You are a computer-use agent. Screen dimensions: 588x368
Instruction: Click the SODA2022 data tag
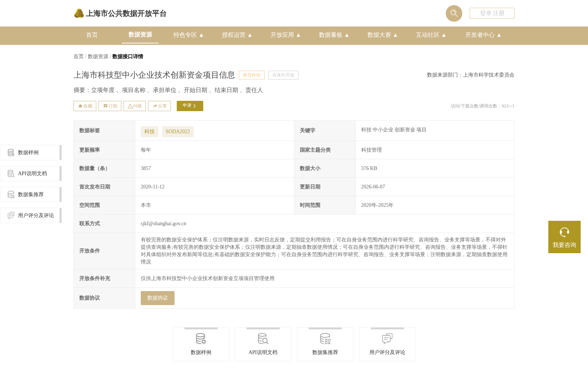click(178, 132)
